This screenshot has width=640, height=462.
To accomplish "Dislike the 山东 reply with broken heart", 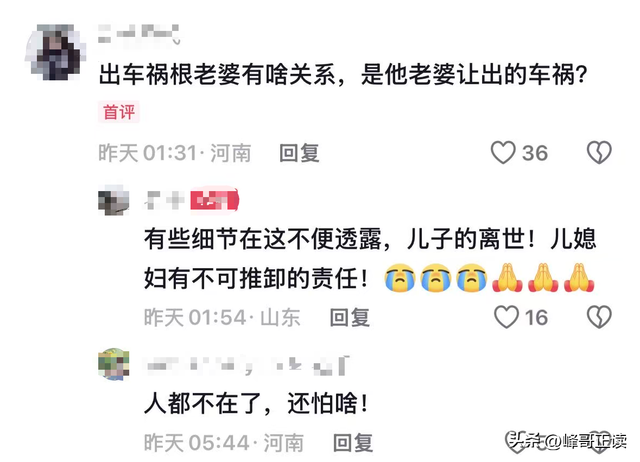I will (599, 317).
